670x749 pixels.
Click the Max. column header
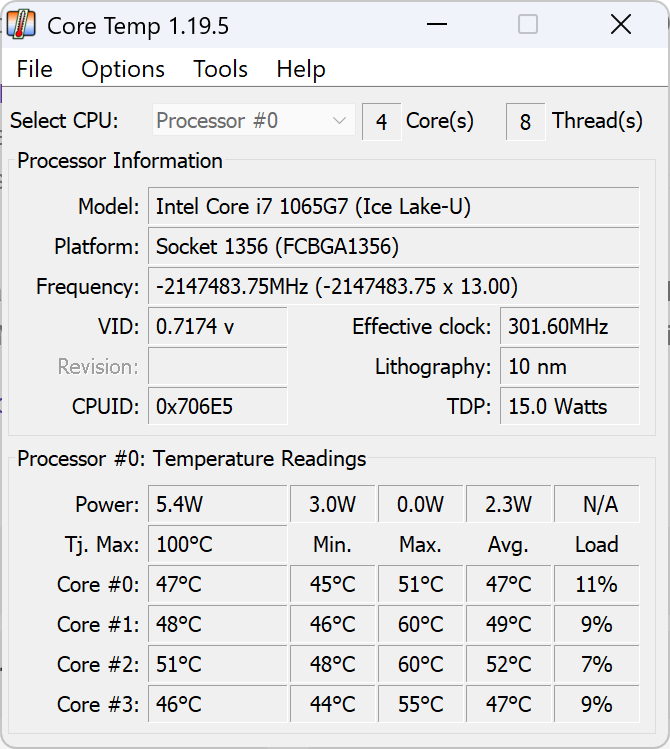point(420,544)
